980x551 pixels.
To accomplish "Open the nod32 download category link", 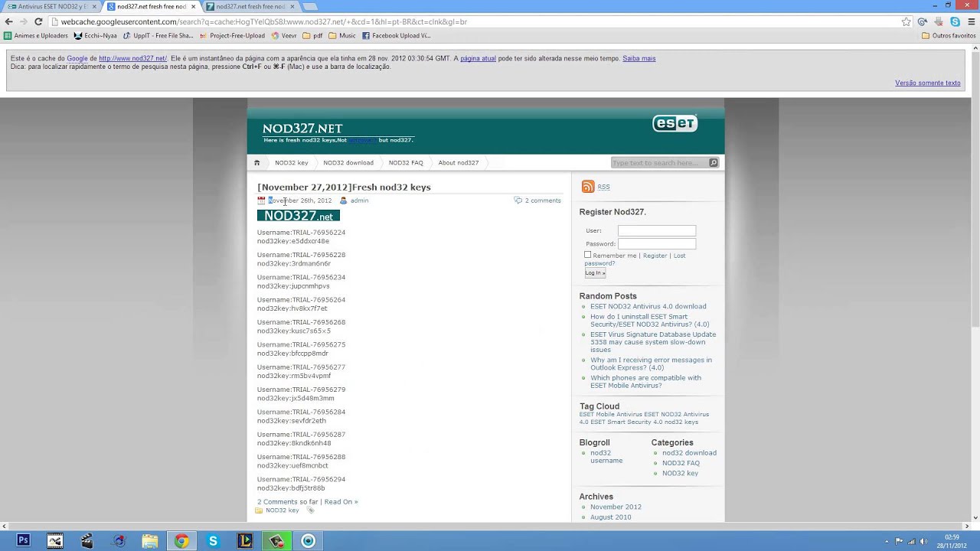I will point(689,452).
